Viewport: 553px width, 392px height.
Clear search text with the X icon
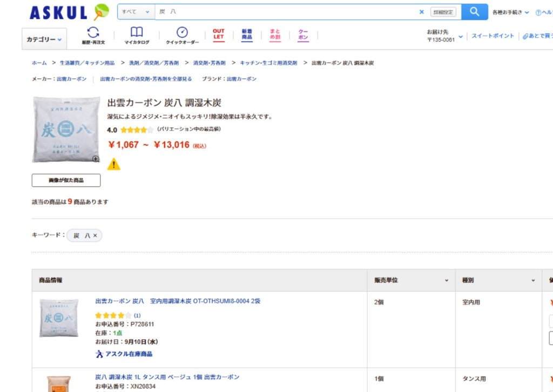pos(421,12)
